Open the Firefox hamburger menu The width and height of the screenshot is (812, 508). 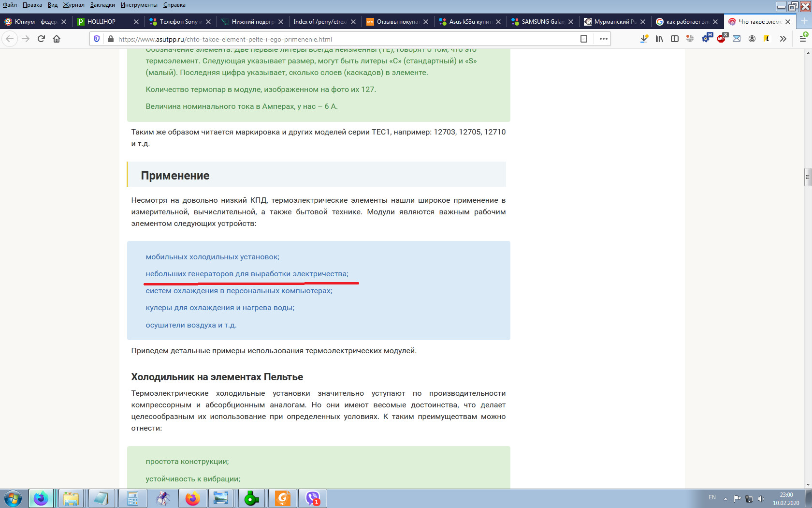coord(803,39)
